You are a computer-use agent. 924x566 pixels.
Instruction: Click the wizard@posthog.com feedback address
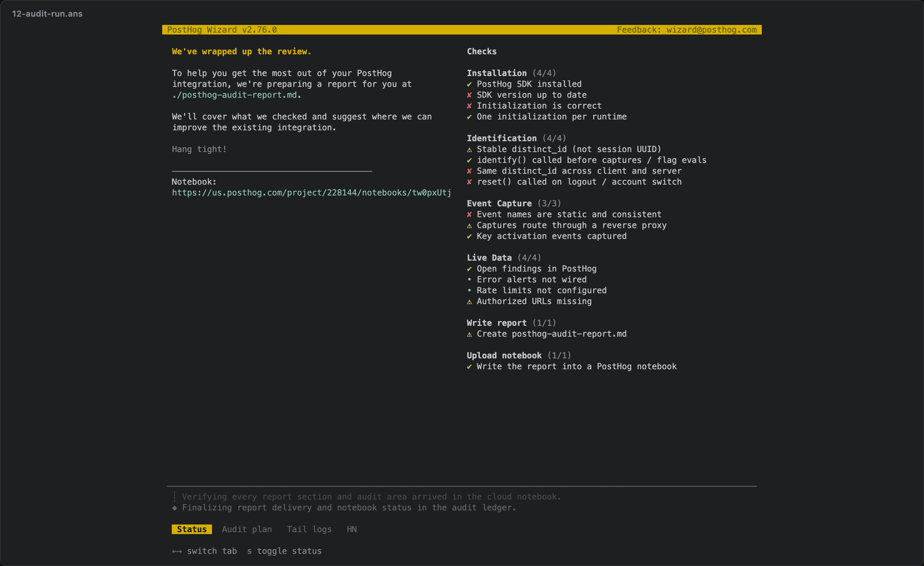(x=711, y=30)
